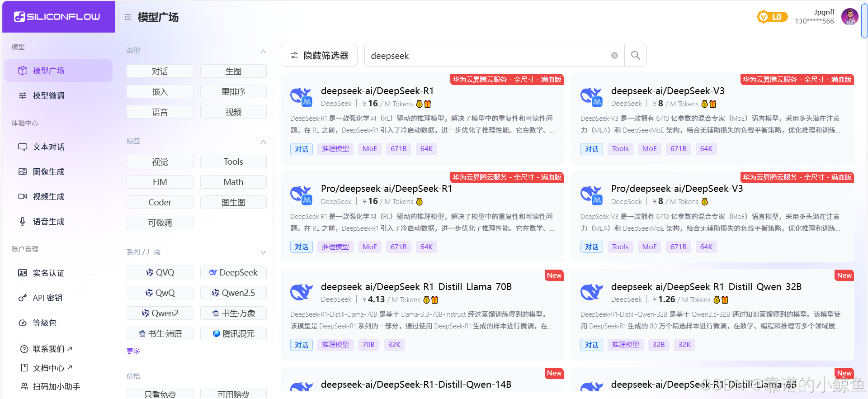
Task: Click gift icon on Distill-Llama-70B card
Action: [x=435, y=300]
